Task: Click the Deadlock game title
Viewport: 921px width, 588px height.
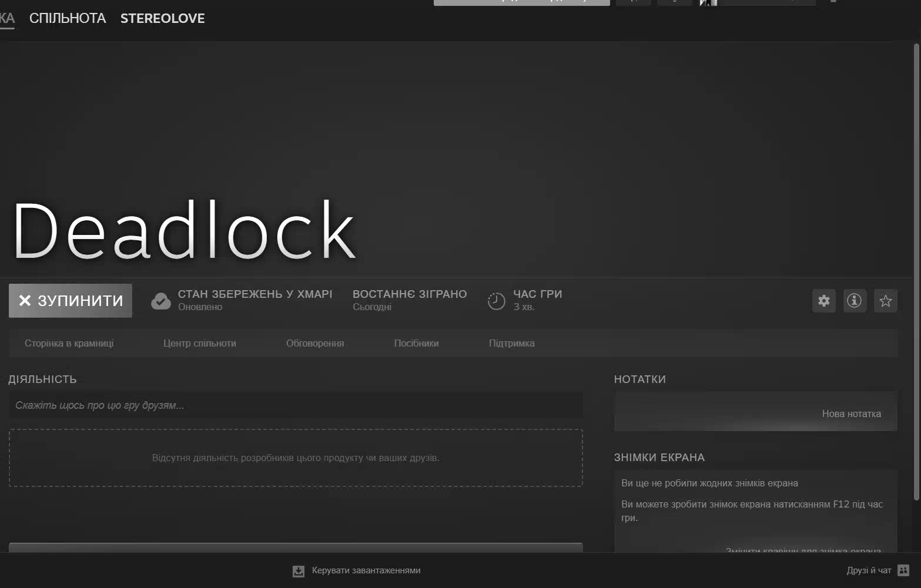Action: [185, 230]
